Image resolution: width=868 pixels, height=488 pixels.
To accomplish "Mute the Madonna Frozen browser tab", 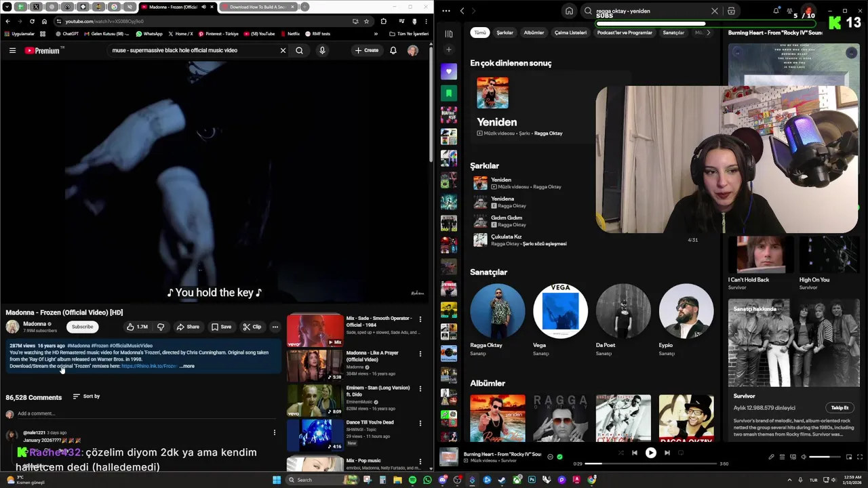I will [203, 7].
